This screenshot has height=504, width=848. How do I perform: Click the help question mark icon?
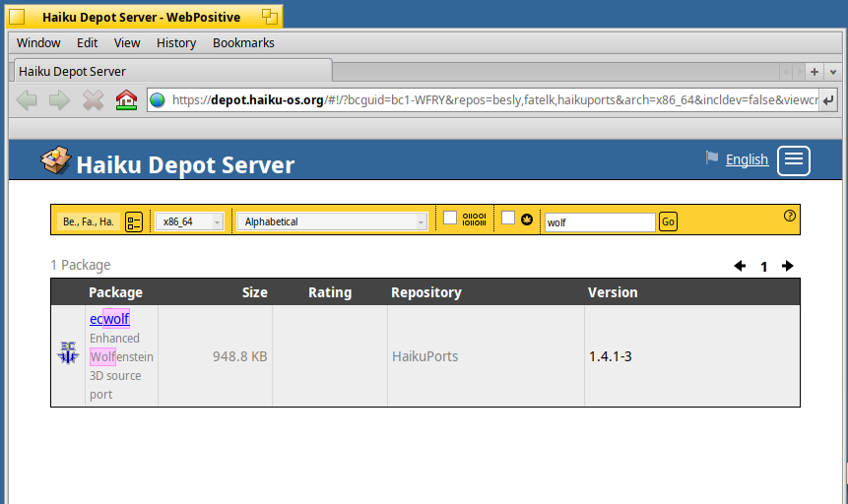tap(790, 216)
